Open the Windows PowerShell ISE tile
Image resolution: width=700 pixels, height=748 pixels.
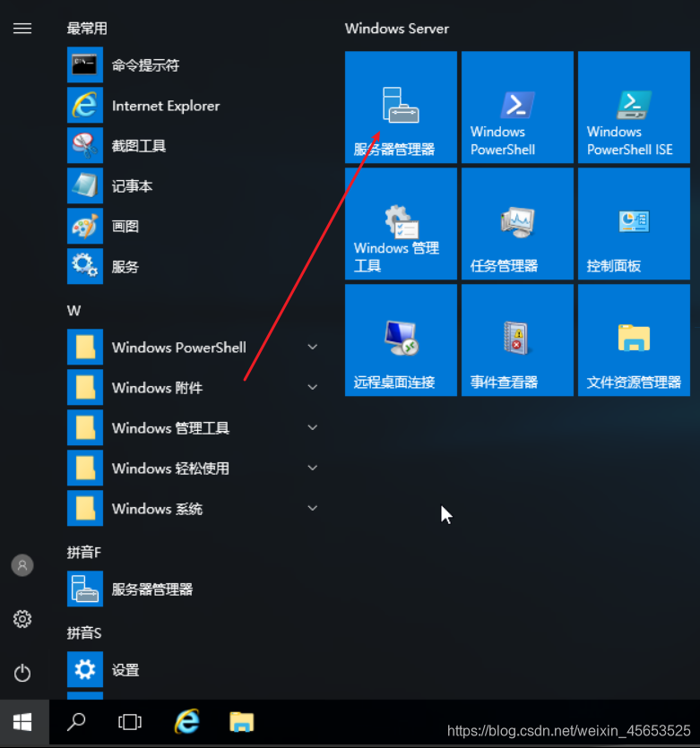(634, 107)
